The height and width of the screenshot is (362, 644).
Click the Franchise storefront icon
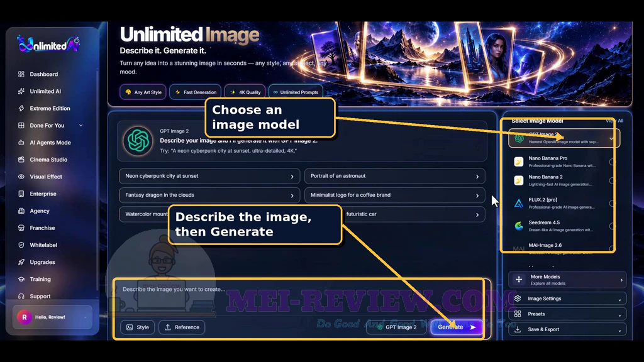pyautogui.click(x=21, y=228)
